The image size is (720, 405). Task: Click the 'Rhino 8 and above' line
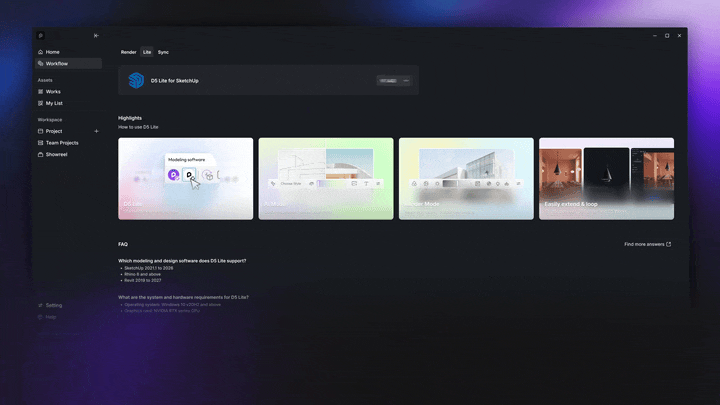142,274
